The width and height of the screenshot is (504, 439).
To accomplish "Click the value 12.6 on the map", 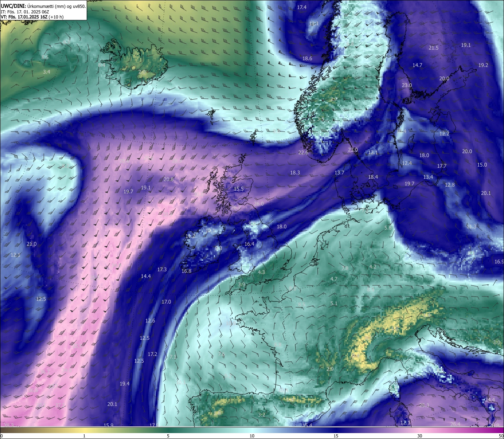I will click(x=150, y=320).
